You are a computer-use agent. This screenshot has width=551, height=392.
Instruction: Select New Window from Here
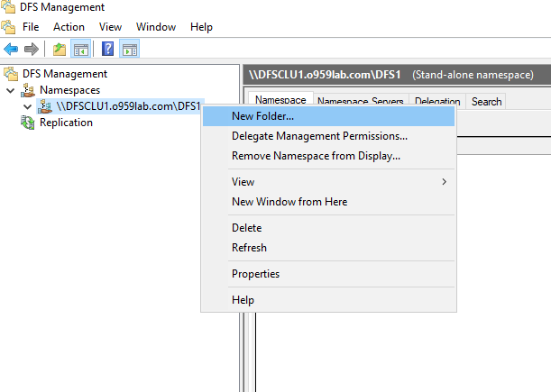point(328,202)
